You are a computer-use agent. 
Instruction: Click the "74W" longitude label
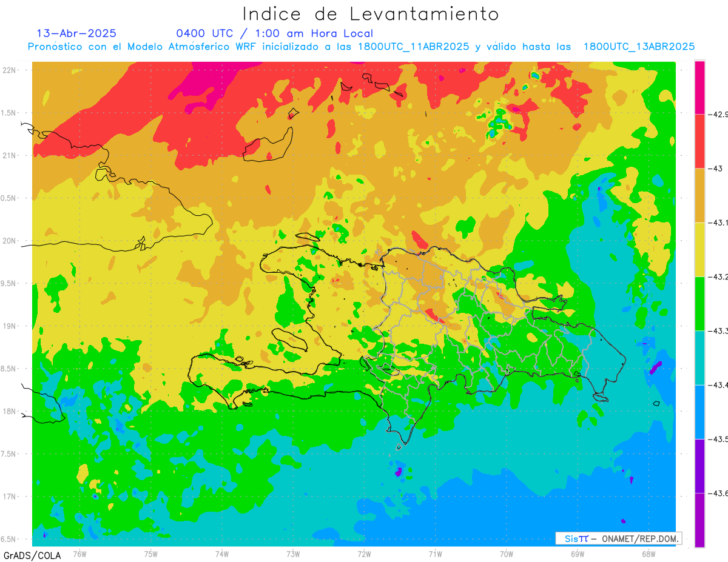(x=222, y=553)
